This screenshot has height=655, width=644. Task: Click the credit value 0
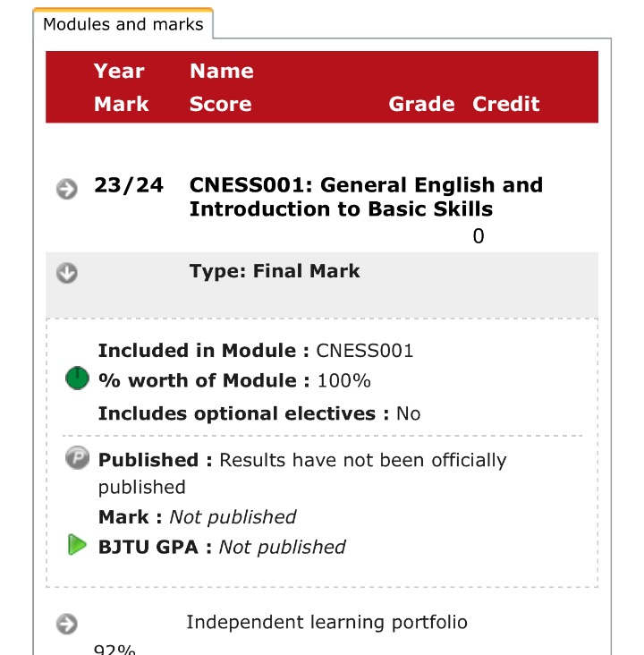click(x=479, y=236)
